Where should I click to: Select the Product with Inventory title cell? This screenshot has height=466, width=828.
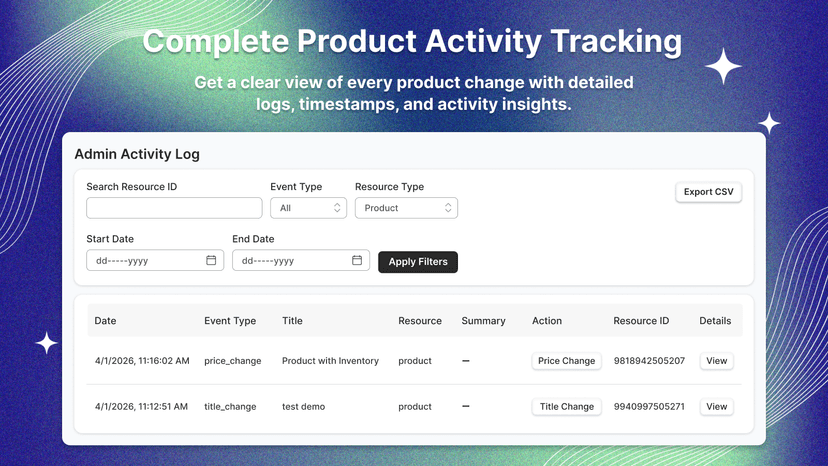pyautogui.click(x=330, y=361)
